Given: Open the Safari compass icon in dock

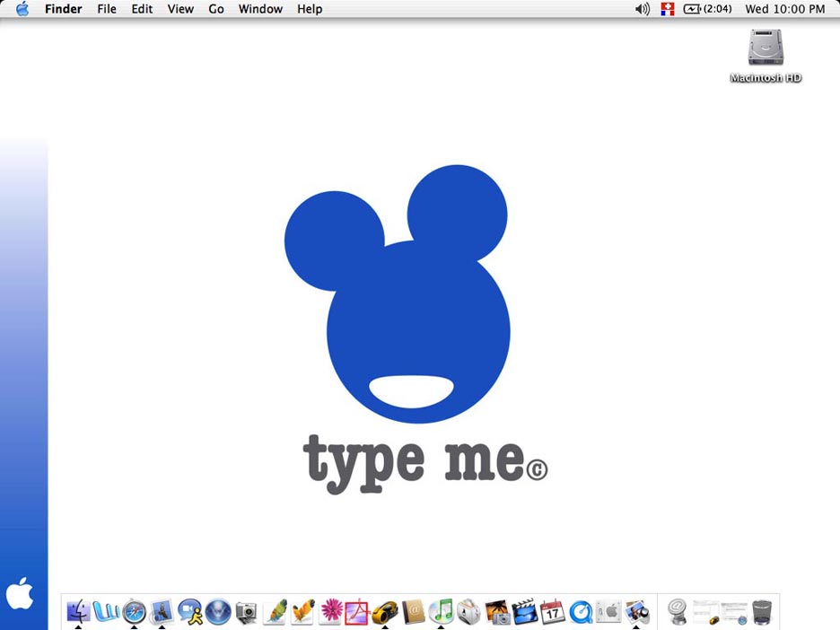Looking at the screenshot, I should [134, 611].
